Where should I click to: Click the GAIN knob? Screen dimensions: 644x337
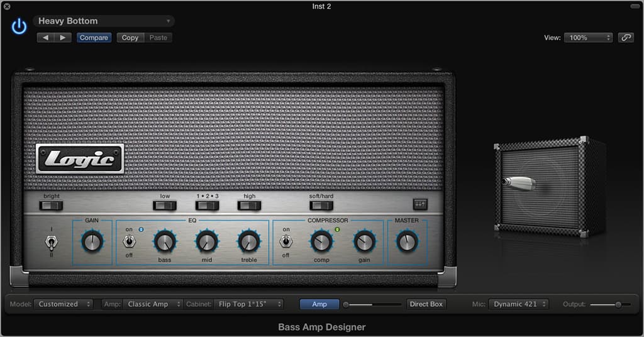coord(92,241)
